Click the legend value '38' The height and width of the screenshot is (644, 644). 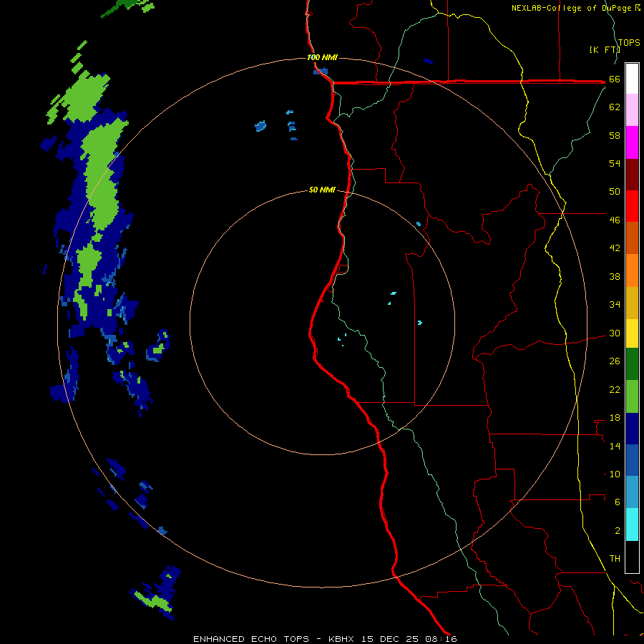[x=615, y=276]
